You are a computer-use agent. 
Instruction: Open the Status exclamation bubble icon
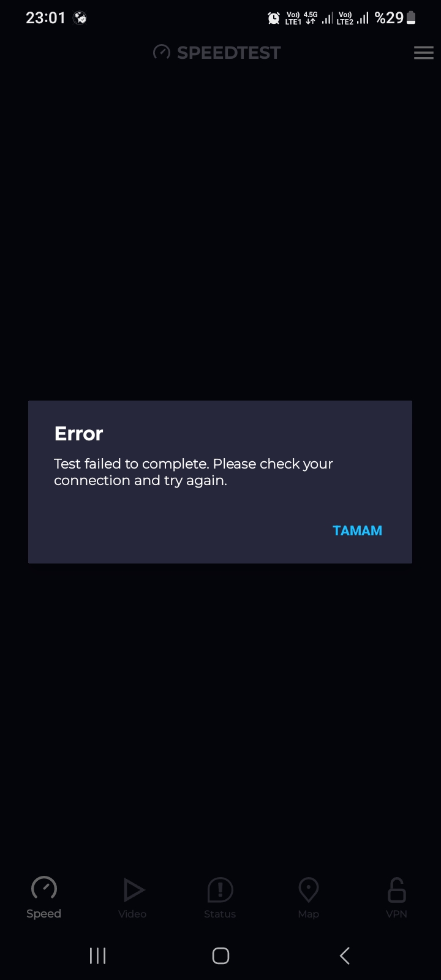220,890
